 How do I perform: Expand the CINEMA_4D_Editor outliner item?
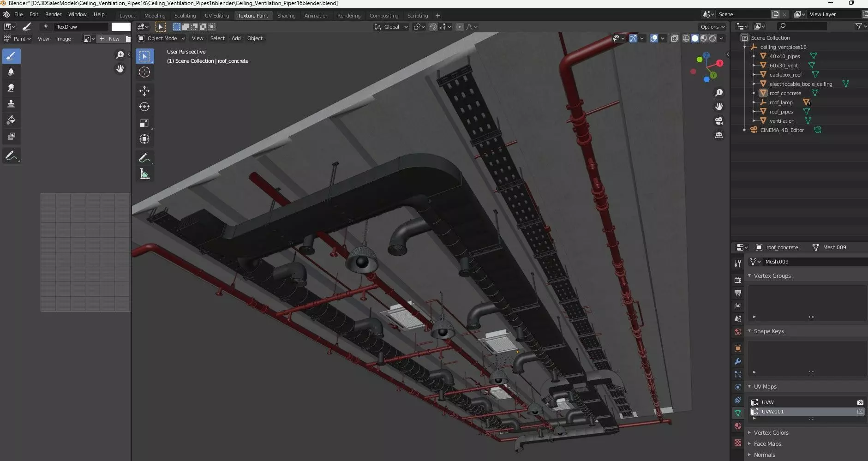[744, 130]
